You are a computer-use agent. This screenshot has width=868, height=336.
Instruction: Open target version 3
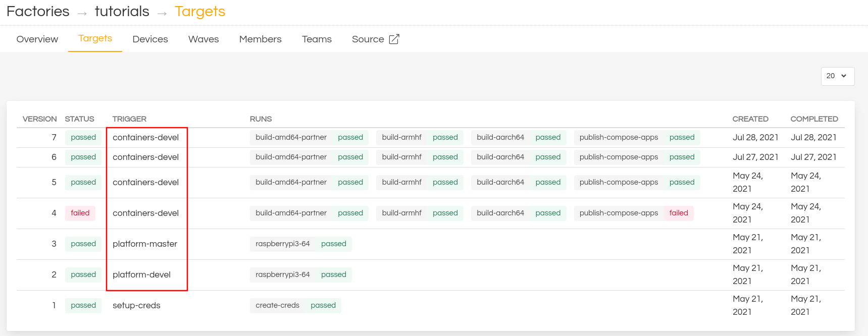[54, 244]
